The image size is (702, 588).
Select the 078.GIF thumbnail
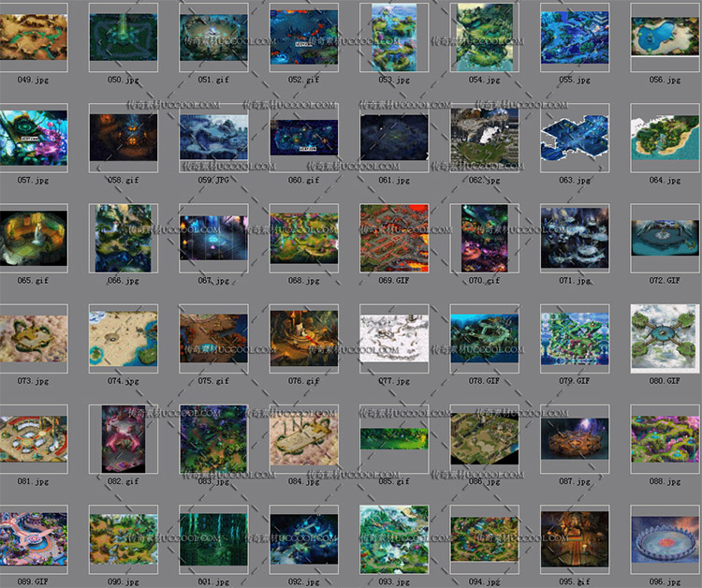(x=485, y=339)
